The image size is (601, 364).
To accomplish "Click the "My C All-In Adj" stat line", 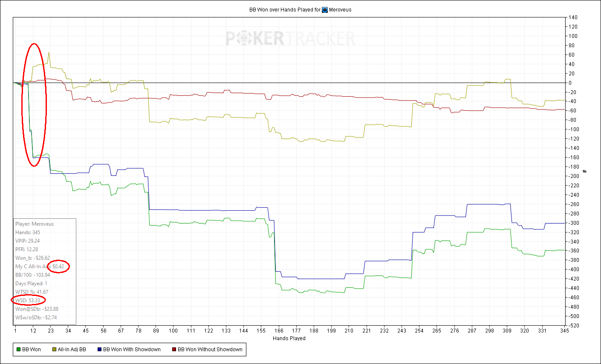I will click(40, 267).
